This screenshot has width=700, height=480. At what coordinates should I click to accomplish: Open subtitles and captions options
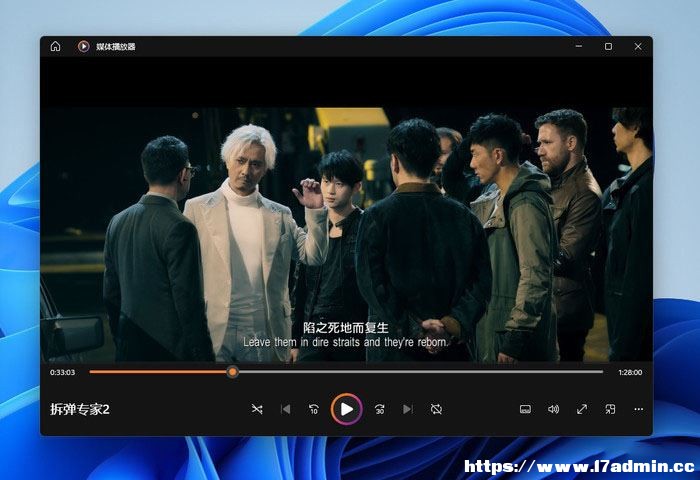click(x=525, y=409)
